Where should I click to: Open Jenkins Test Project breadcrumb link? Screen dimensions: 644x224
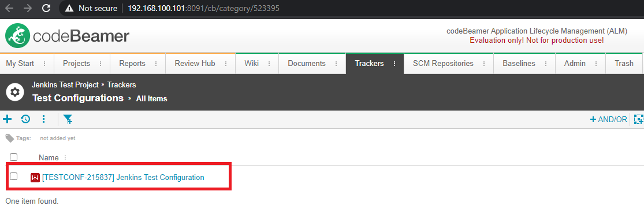65,85
